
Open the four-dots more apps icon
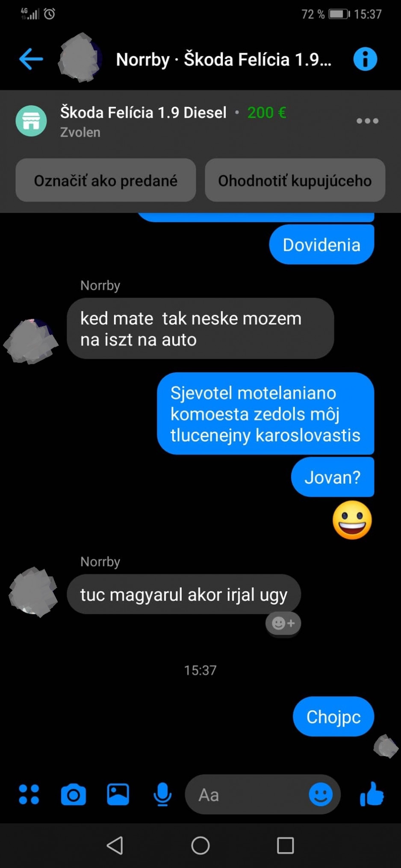pyautogui.click(x=29, y=795)
